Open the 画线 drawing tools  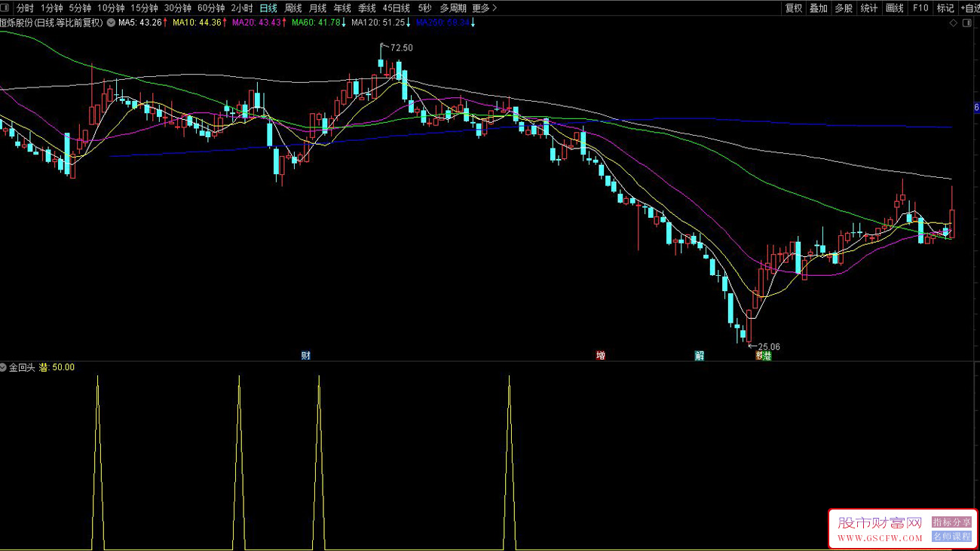[x=895, y=8]
